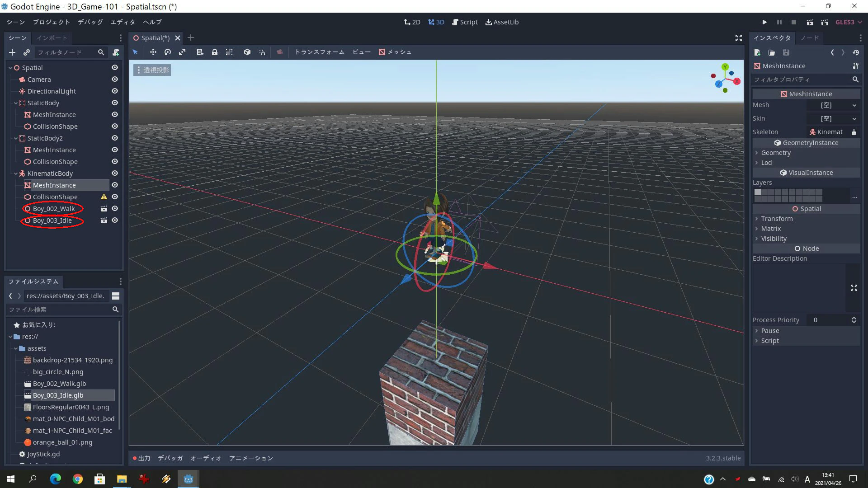868x488 pixels.
Task: Open Godot app in Windows taskbar
Action: click(x=188, y=479)
